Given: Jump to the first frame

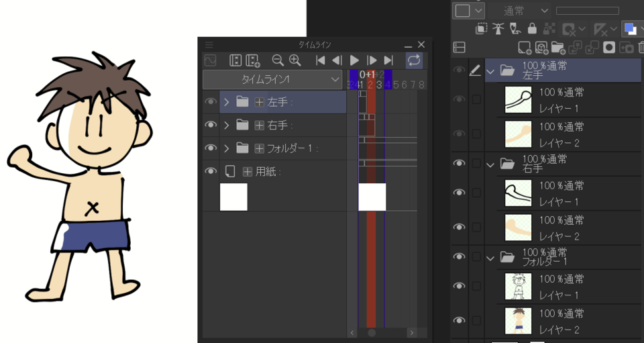Looking at the screenshot, I should click(x=321, y=60).
